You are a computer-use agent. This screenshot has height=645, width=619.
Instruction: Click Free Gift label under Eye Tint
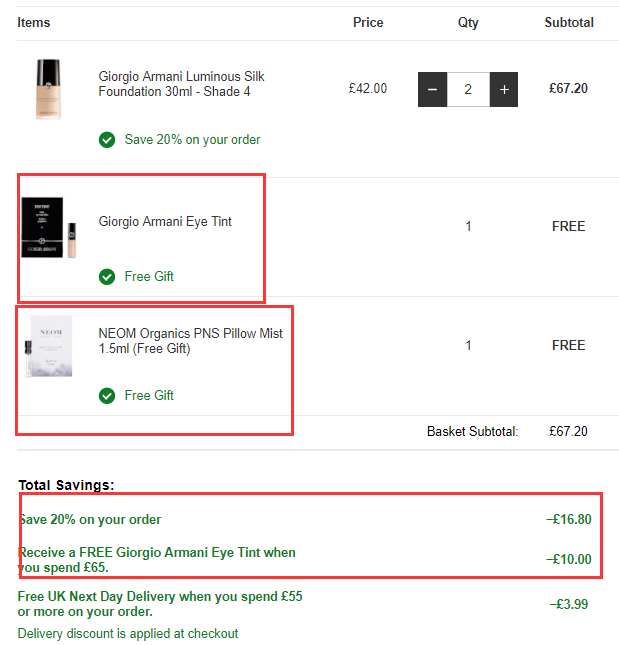coord(149,276)
